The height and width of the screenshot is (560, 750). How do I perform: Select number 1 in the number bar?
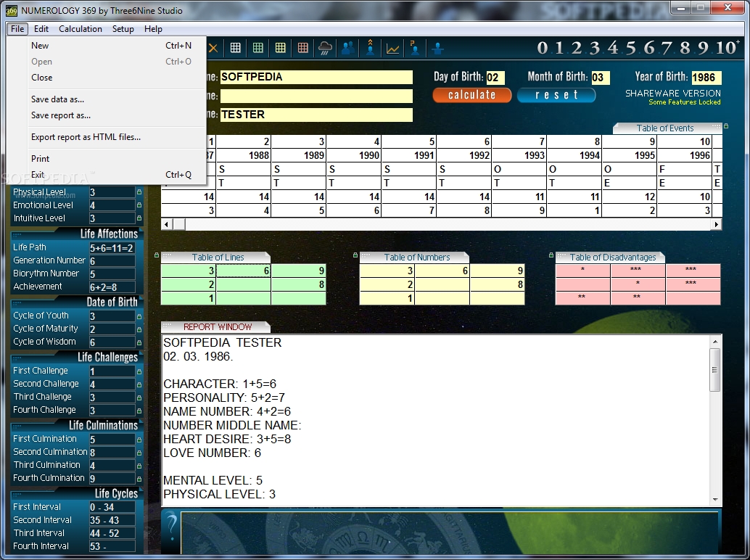[559, 48]
